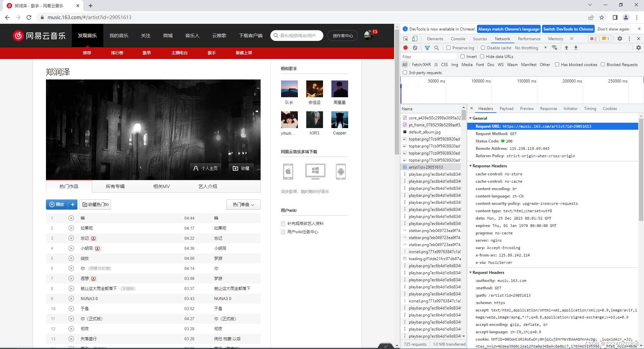Click the network Filter text field

tap(428, 57)
